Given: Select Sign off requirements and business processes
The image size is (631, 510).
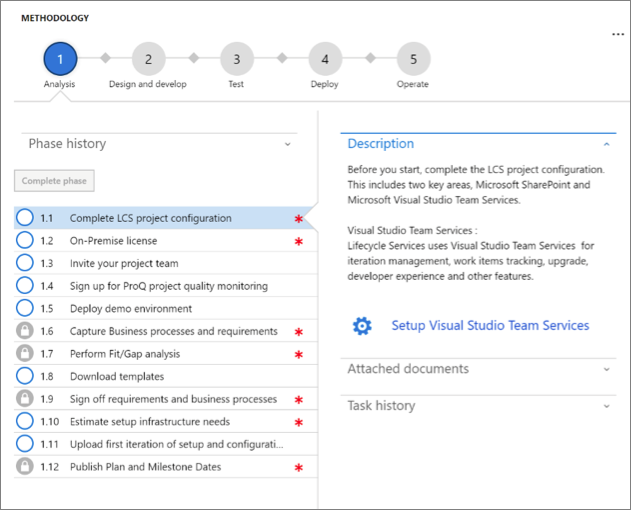Looking at the screenshot, I should [x=173, y=399].
